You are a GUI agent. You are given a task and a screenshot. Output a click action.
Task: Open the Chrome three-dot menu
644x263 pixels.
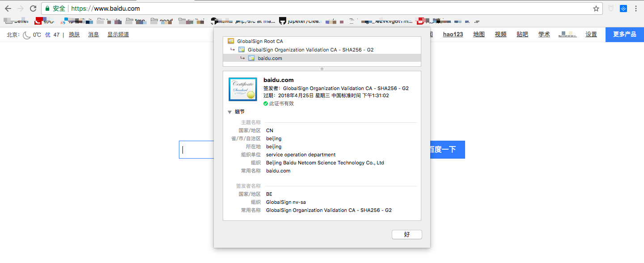pos(636,9)
